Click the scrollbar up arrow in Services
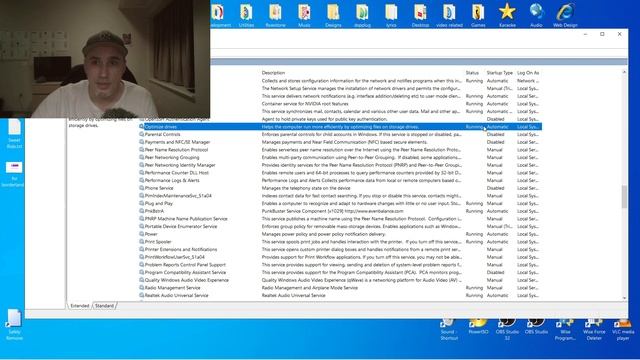640x360 pixels. (624, 72)
